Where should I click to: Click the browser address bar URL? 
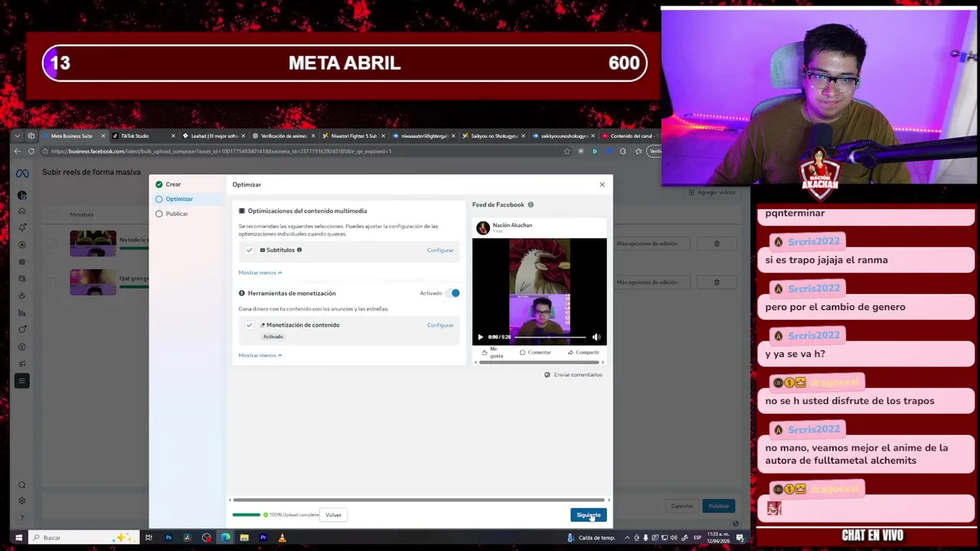coord(222,152)
